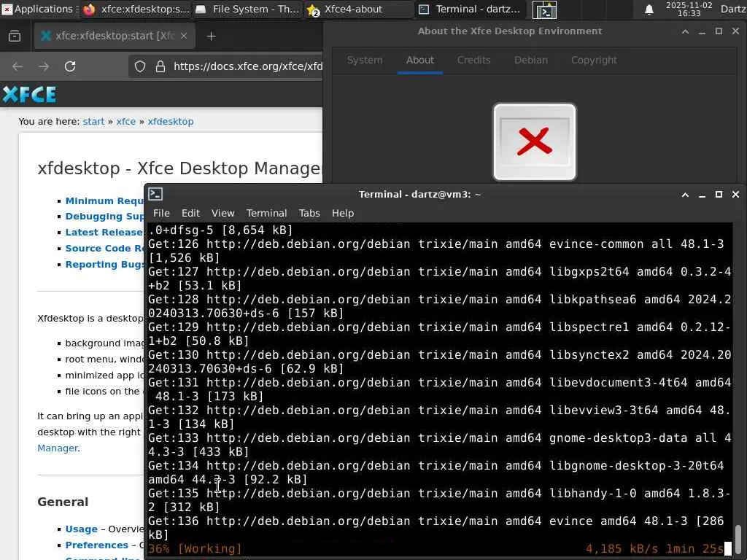Close the xfce:xfdesktop:start browser tab
The image size is (747, 560).
184,36
